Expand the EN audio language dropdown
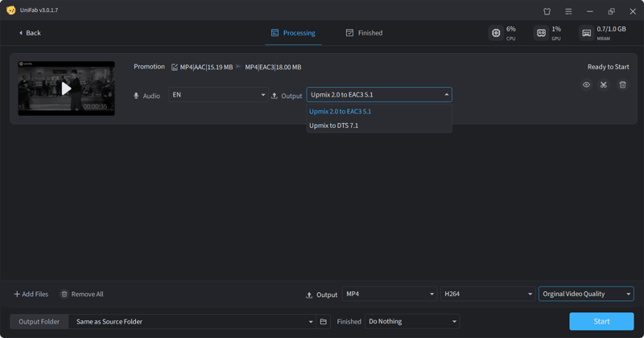Image resolution: width=644 pixels, height=338 pixels. pyautogui.click(x=217, y=95)
